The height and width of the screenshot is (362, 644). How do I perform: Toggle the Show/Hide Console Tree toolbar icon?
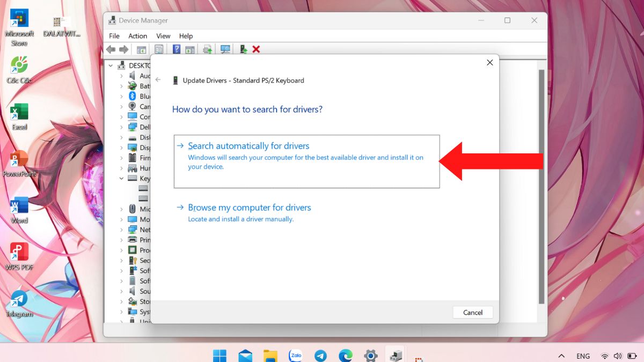coord(142,49)
